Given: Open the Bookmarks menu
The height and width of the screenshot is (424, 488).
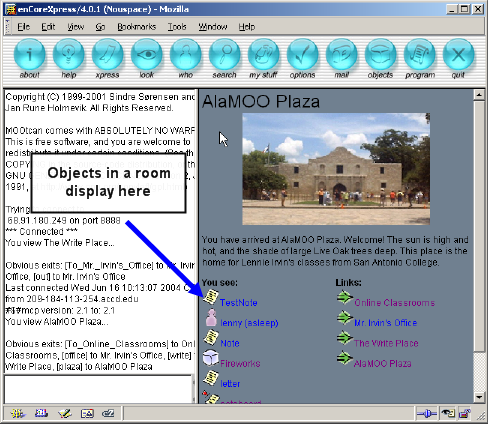Looking at the screenshot, I should click(137, 27).
